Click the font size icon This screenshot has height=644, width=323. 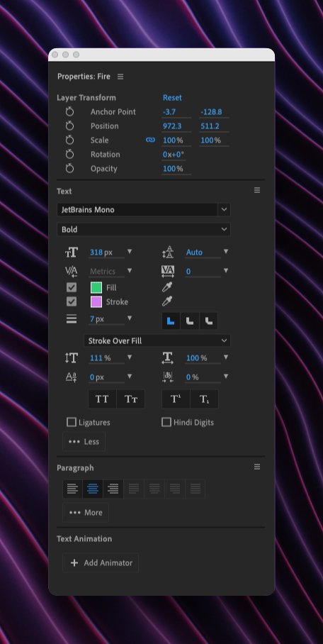click(x=72, y=252)
